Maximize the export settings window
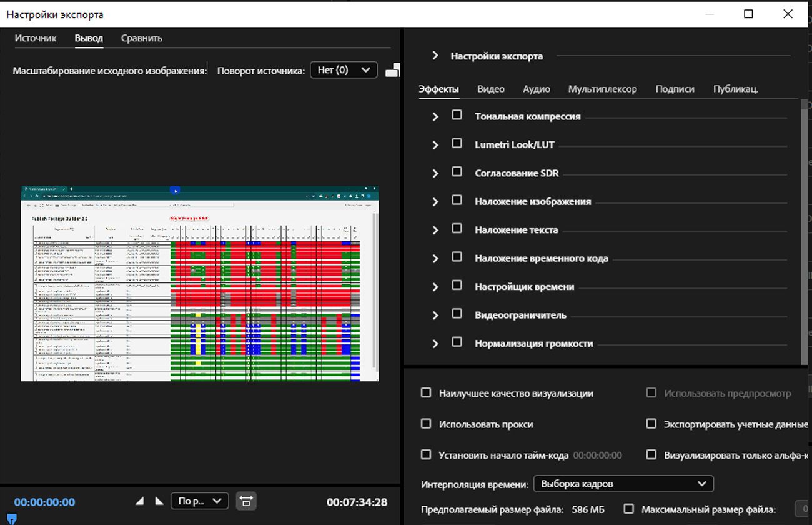The height and width of the screenshot is (525, 812). 748,14
